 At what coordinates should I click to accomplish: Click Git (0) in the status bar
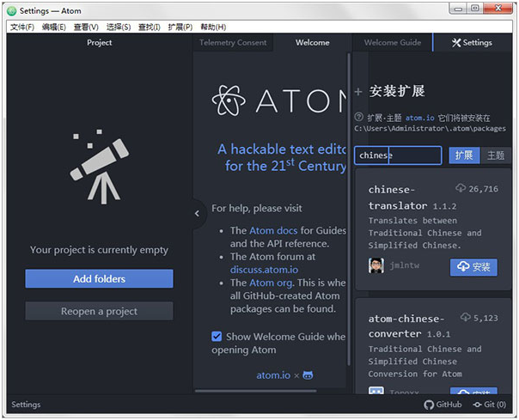pos(490,405)
